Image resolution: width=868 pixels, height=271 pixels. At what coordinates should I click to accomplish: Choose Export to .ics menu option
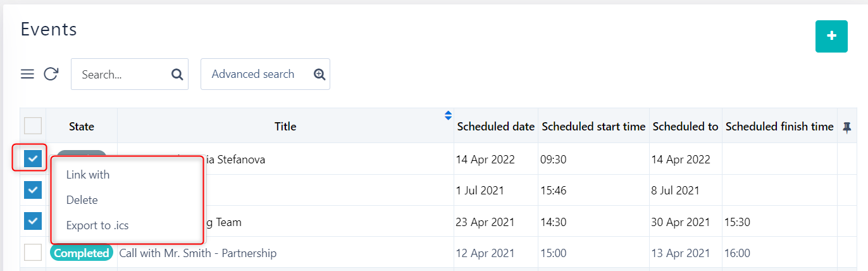(97, 225)
